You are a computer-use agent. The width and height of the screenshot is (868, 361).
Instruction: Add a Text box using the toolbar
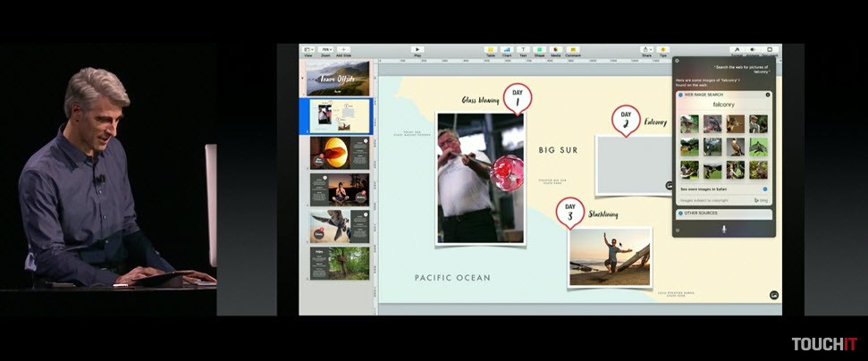(523, 50)
